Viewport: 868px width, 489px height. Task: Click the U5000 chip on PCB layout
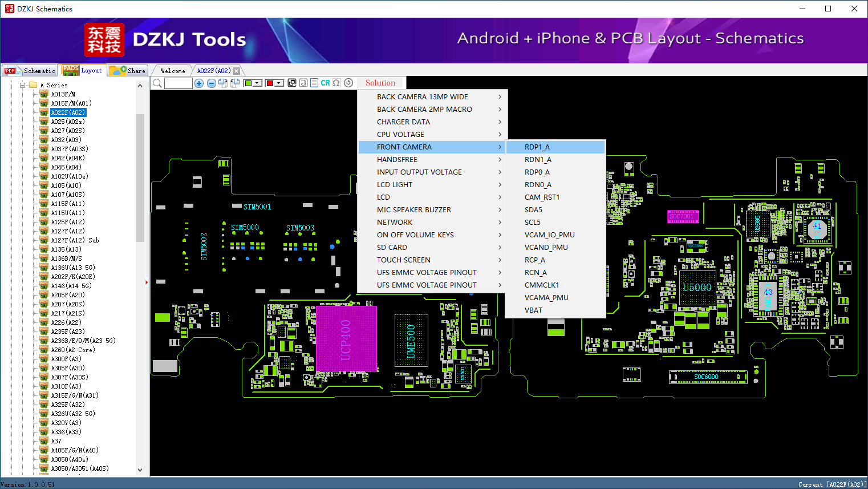[x=697, y=288]
